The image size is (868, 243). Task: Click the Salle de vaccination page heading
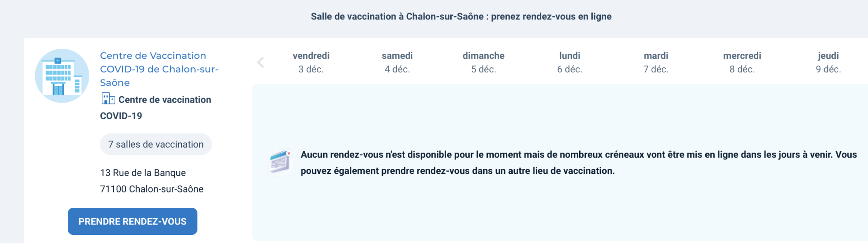pos(461,16)
